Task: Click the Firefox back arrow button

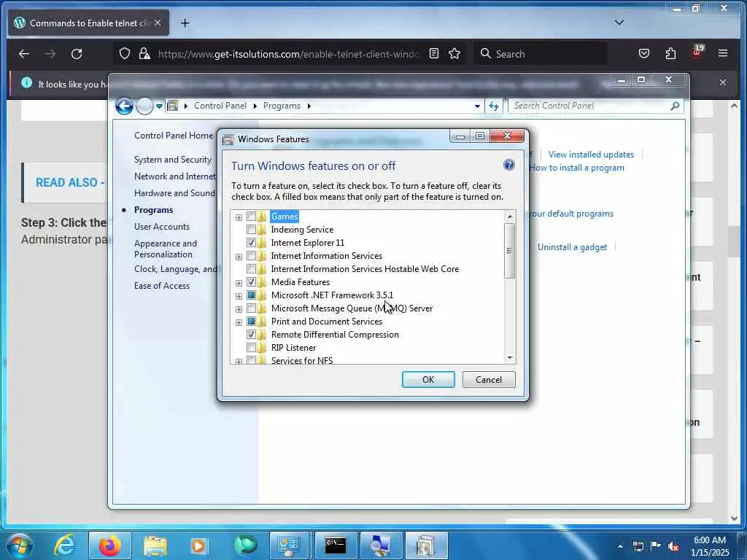Action: point(24,54)
